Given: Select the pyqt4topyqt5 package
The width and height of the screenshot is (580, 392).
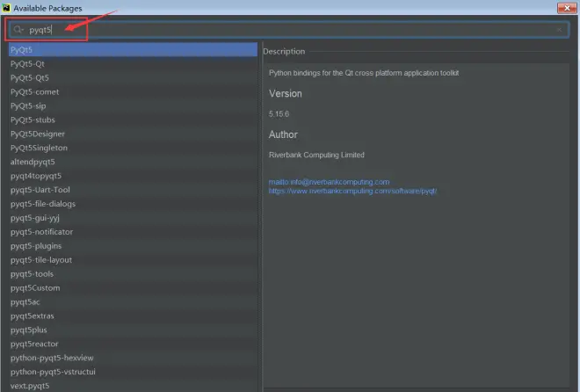Looking at the screenshot, I should pyautogui.click(x=133, y=176).
